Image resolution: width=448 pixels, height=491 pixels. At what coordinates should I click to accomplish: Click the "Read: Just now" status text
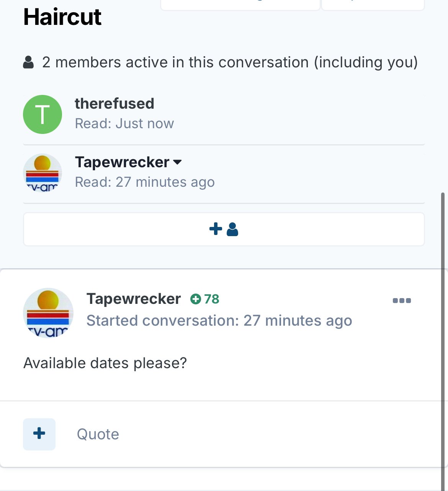(124, 124)
